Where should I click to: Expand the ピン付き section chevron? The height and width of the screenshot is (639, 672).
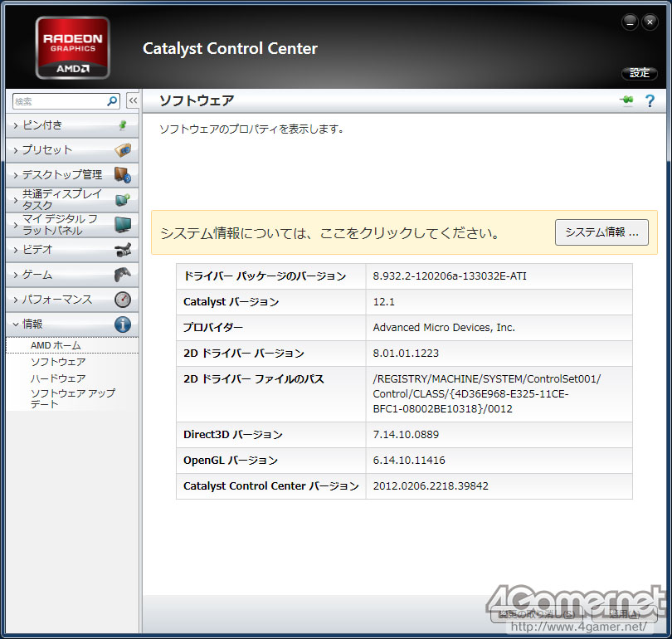(x=16, y=125)
